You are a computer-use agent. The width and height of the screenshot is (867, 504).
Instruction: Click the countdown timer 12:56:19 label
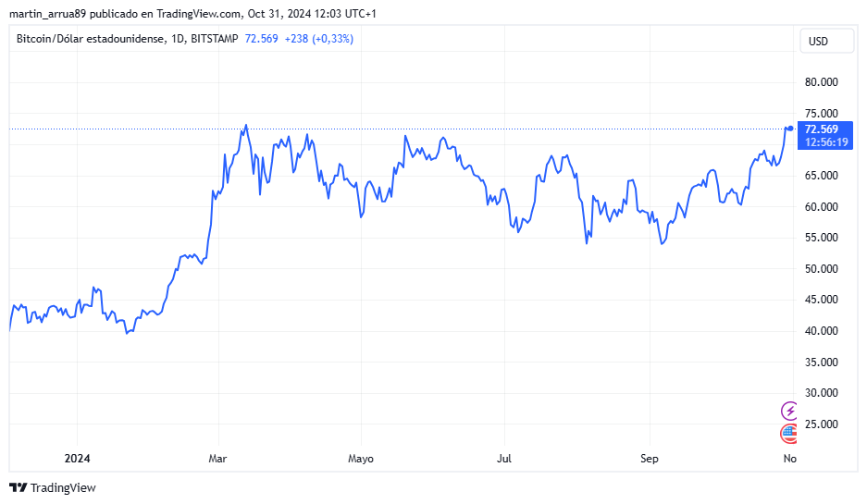[826, 142]
